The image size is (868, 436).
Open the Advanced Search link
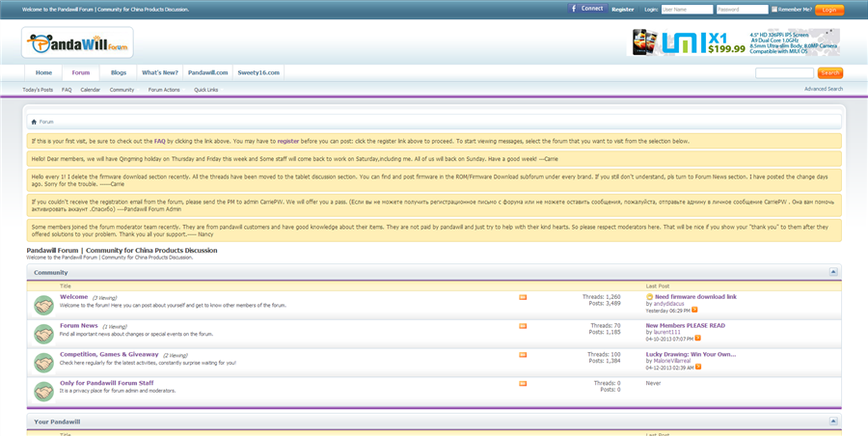click(x=824, y=89)
